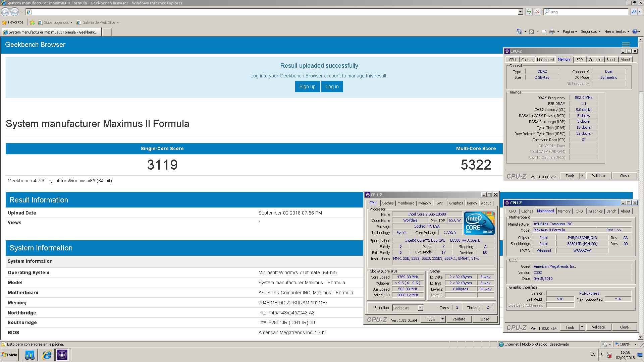Screen dimensions: 644x362
Task: Click the DRAM Frequency value 502.0 MHz
Action: [583, 98]
